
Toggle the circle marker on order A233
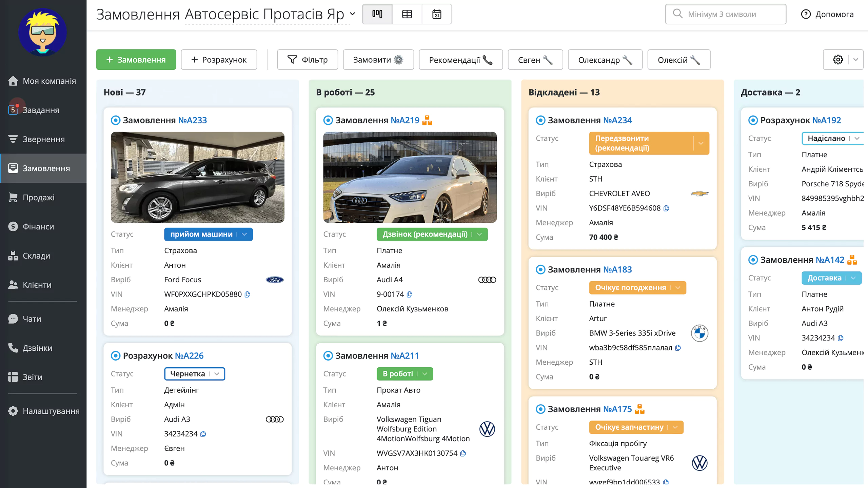[116, 120]
